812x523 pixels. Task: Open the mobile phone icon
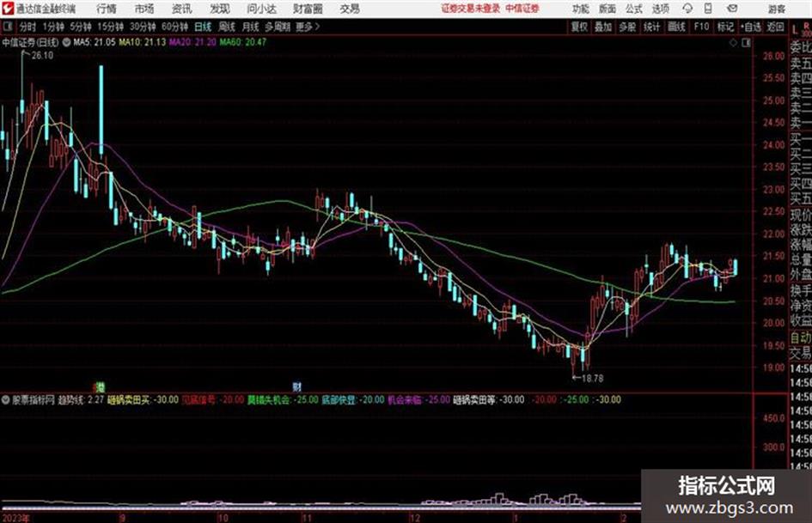point(708,9)
